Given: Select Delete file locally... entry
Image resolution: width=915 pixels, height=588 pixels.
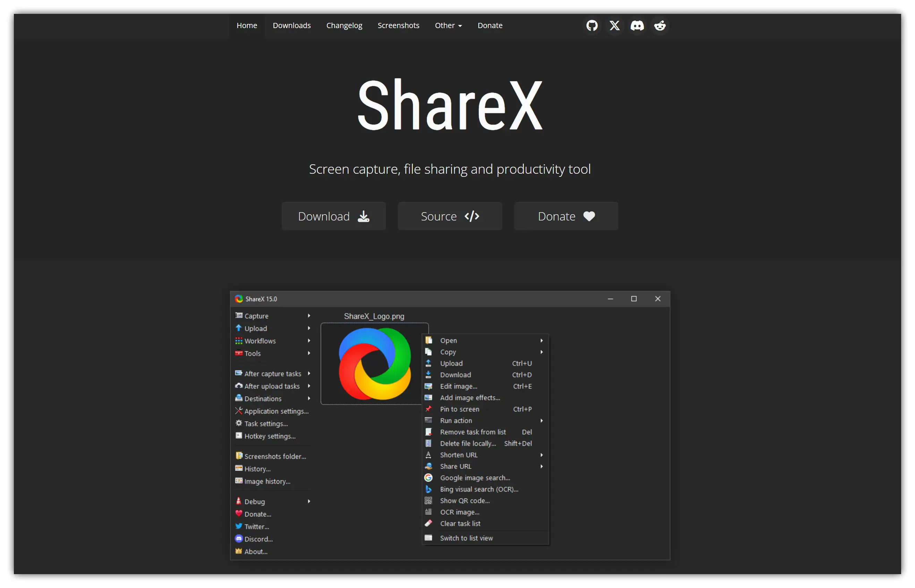Looking at the screenshot, I should 485,443.
